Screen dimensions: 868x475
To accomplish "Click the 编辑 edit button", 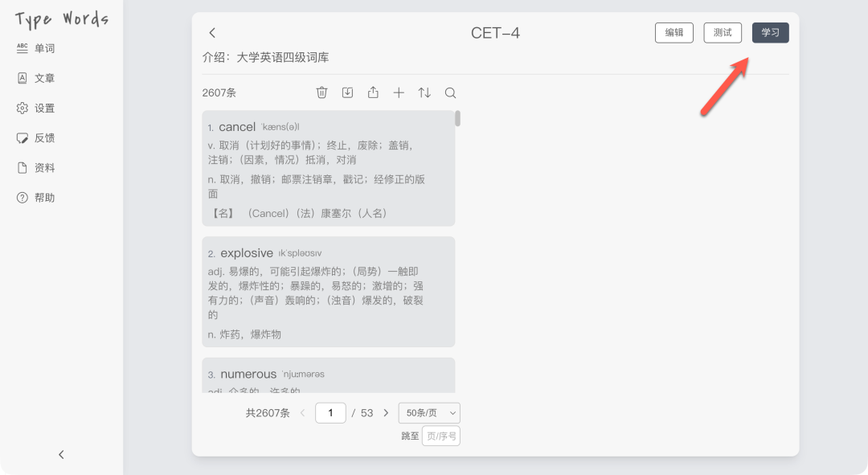I will [674, 33].
